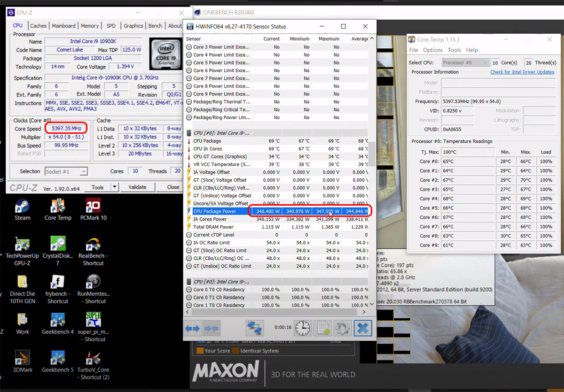Screen dimensions: 564x392
Task: Click the Tj. Max 100°C field
Action: point(468,152)
